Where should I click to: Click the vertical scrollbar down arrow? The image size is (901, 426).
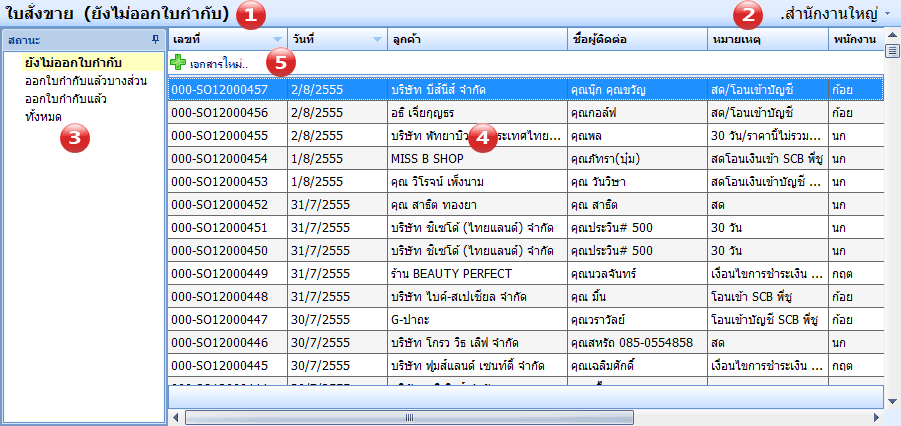coord(892,400)
